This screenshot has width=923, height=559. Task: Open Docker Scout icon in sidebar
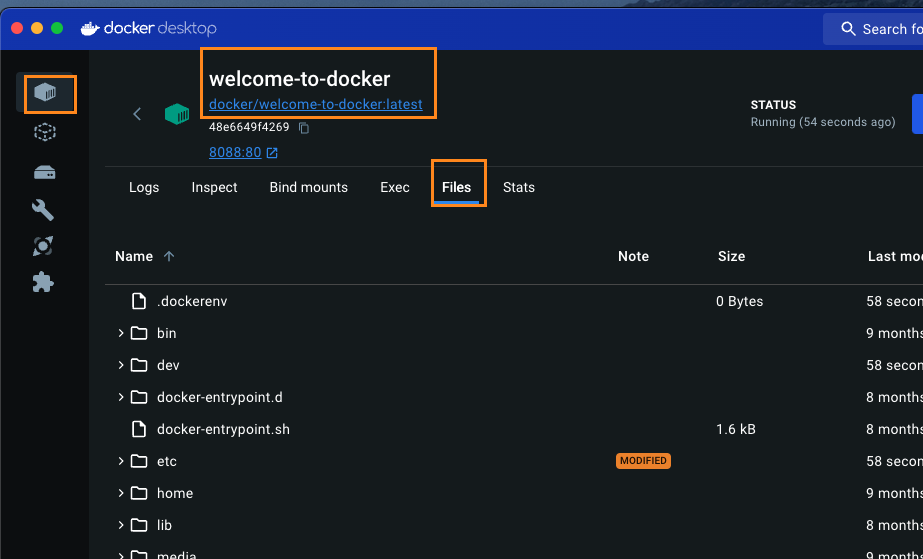click(43, 246)
